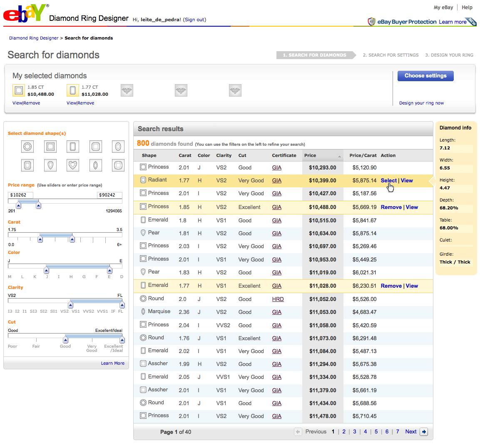The width and height of the screenshot is (480, 448).
Task: Click the clarity slider handle at FL
Action: click(x=122, y=305)
